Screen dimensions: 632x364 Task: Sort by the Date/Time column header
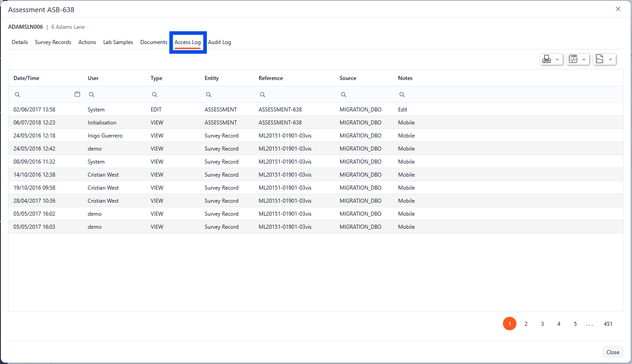(x=27, y=78)
